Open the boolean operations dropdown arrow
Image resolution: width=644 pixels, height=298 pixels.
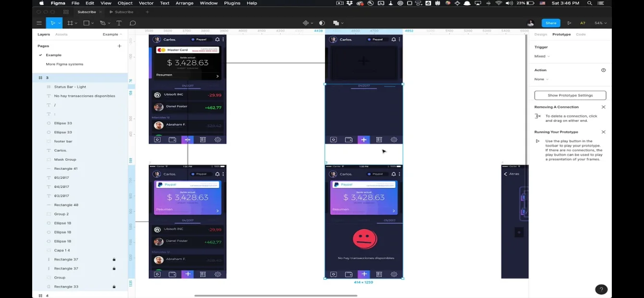point(343,23)
